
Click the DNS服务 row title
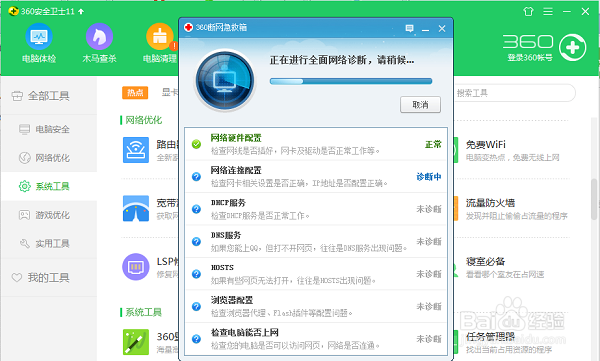point(226,235)
